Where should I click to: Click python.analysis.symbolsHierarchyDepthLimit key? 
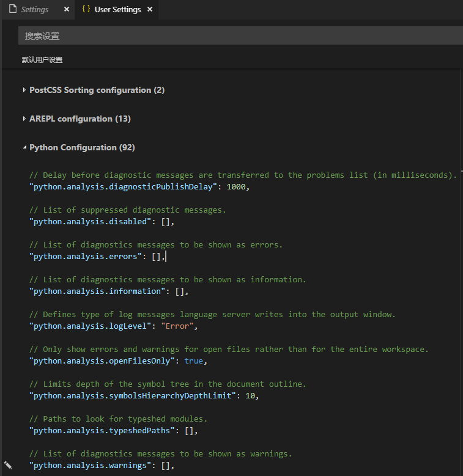133,396
